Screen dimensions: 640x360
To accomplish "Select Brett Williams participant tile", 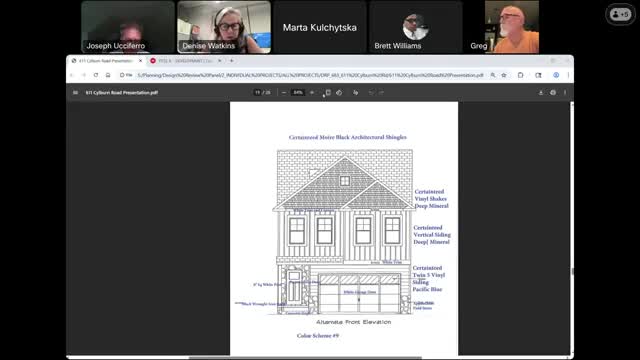I will [416, 27].
